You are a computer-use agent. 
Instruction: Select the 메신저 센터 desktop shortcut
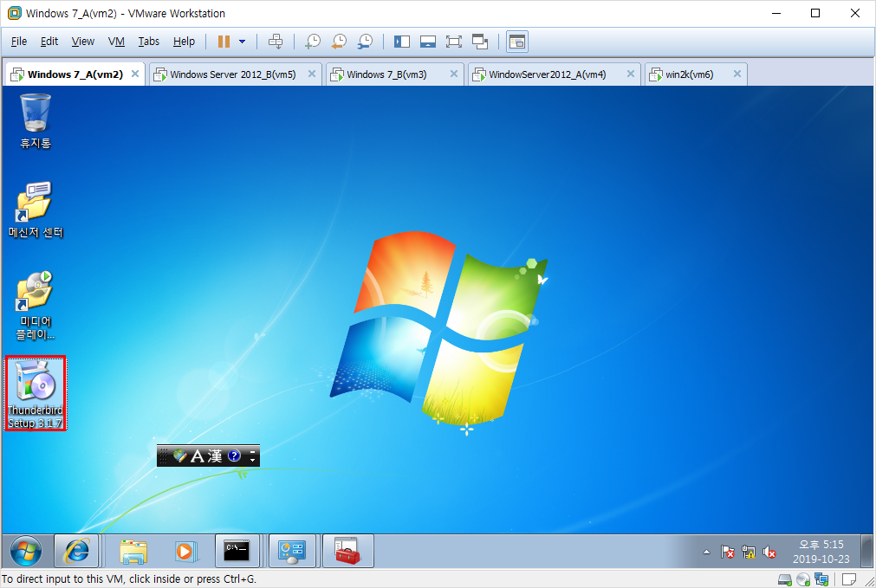point(36,210)
